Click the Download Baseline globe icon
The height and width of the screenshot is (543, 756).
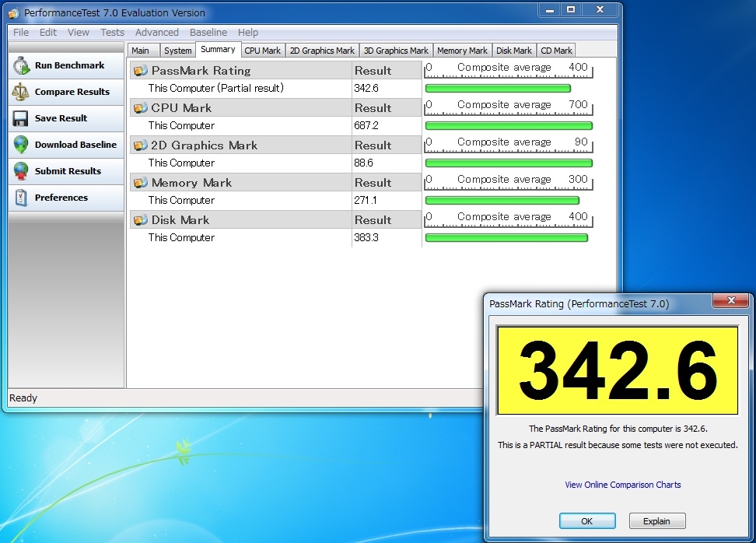click(x=21, y=145)
